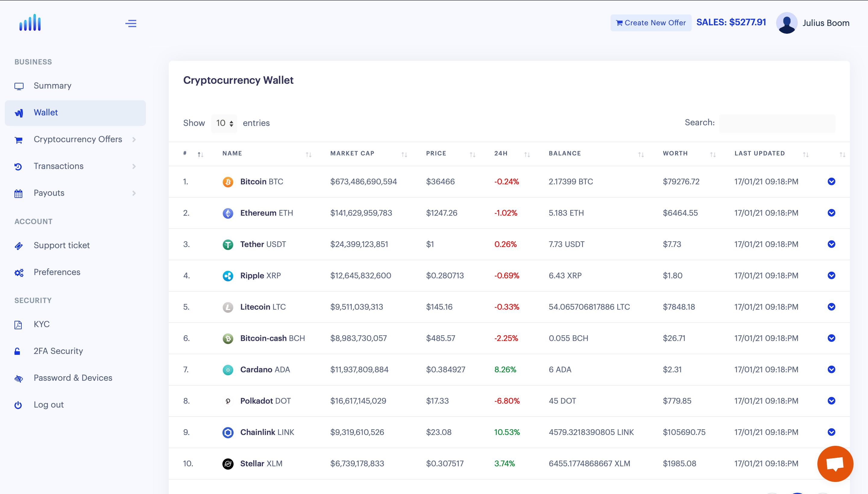Log out from the sidebar
This screenshot has width=868, height=494.
49,405
